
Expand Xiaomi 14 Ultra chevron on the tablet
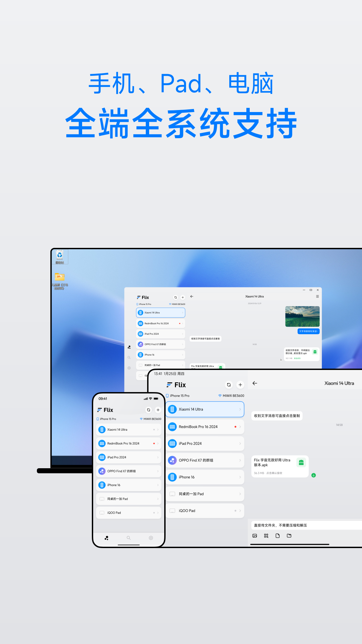pos(240,409)
